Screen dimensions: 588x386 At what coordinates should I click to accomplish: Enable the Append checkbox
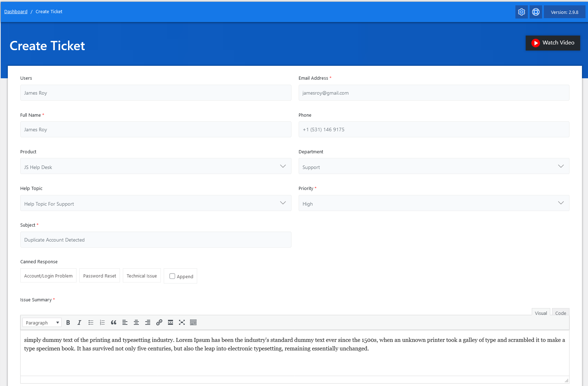(x=172, y=276)
